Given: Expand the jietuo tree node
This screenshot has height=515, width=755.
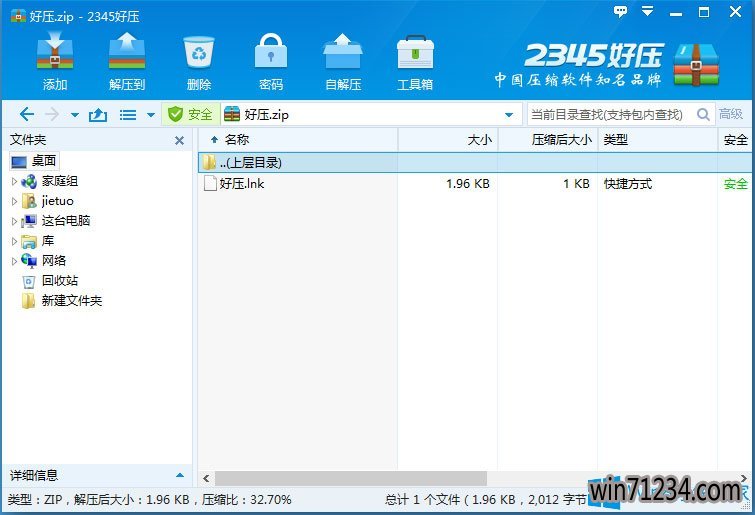Looking at the screenshot, I should coord(14,201).
